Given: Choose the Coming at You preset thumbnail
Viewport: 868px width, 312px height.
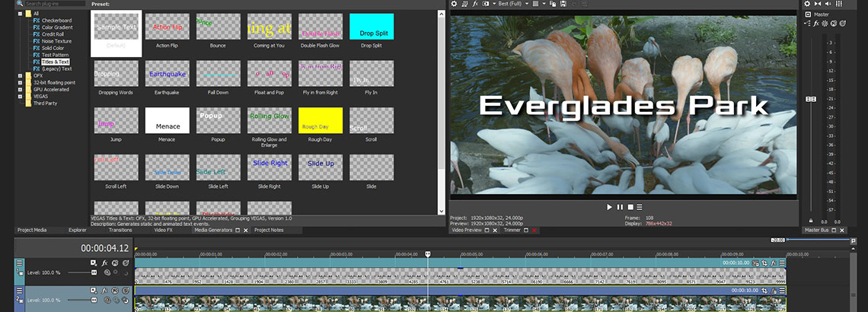Looking at the screenshot, I should point(270,27).
